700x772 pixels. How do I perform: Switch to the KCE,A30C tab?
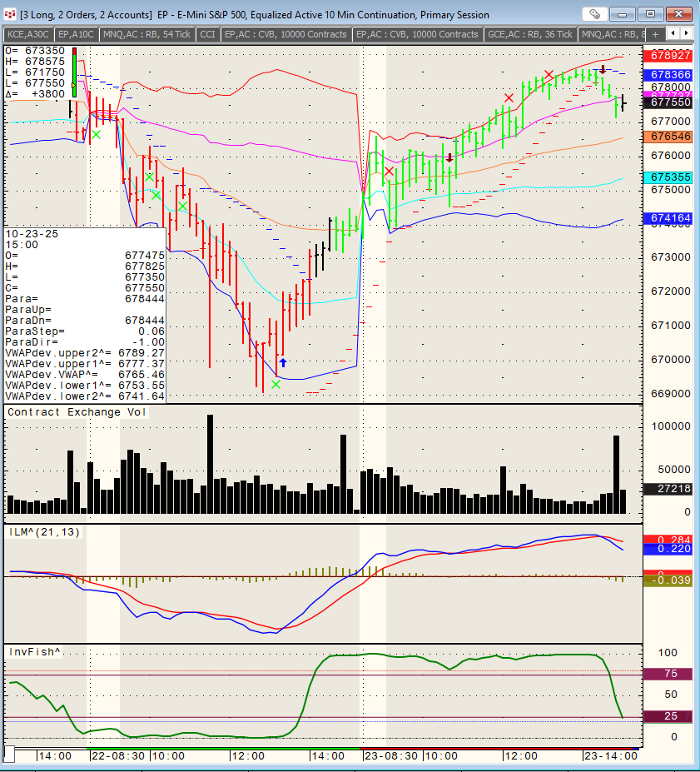28,34
